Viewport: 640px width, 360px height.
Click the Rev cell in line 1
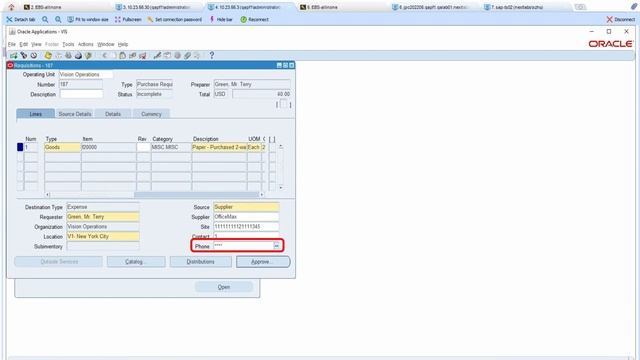coord(143,147)
